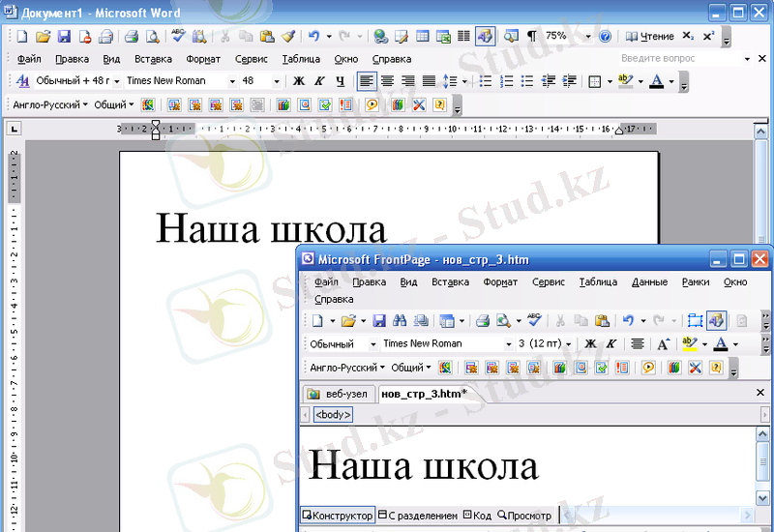This screenshot has height=532, width=774.
Task: Open the Англо-Русский dropdown in Word
Action: point(50,104)
